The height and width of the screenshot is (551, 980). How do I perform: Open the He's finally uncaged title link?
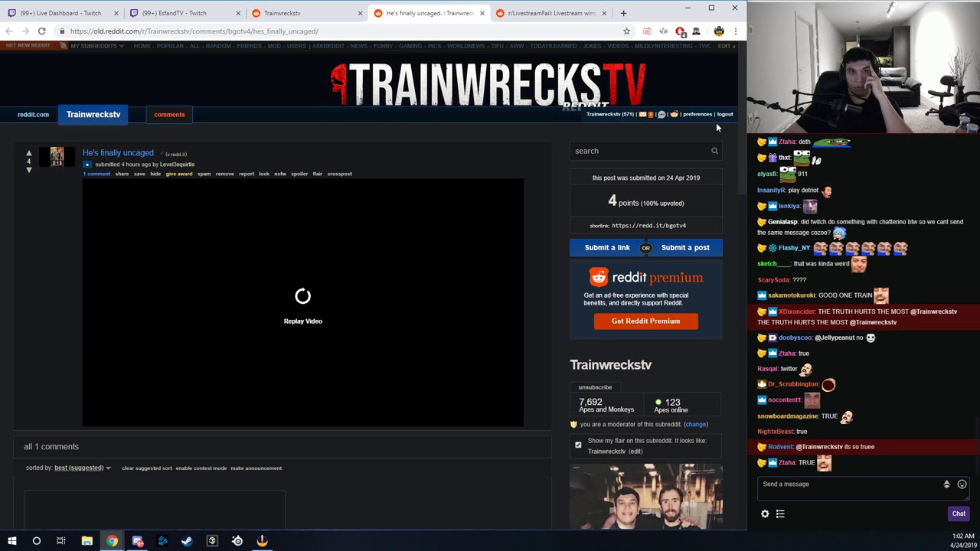pyautogui.click(x=119, y=153)
